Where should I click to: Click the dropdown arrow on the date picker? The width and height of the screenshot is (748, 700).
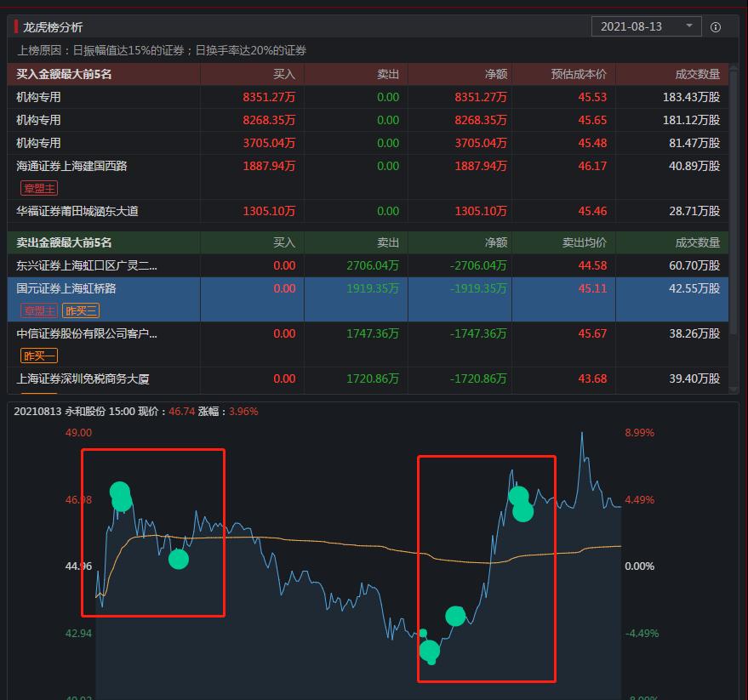690,26
